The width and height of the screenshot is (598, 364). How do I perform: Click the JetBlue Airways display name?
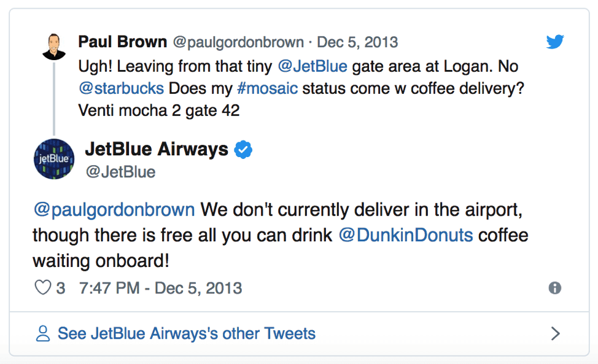pyautogui.click(x=157, y=149)
